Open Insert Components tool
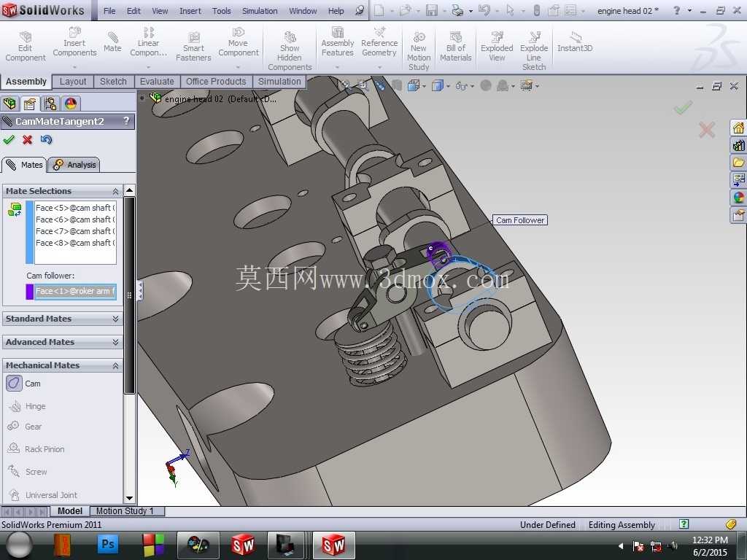The height and width of the screenshot is (560, 747). point(74,43)
